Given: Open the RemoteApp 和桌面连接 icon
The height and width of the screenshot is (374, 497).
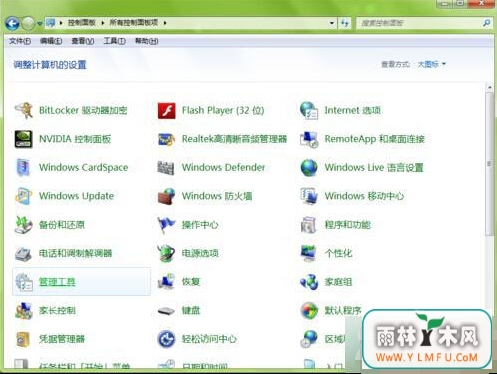Looking at the screenshot, I should [309, 139].
